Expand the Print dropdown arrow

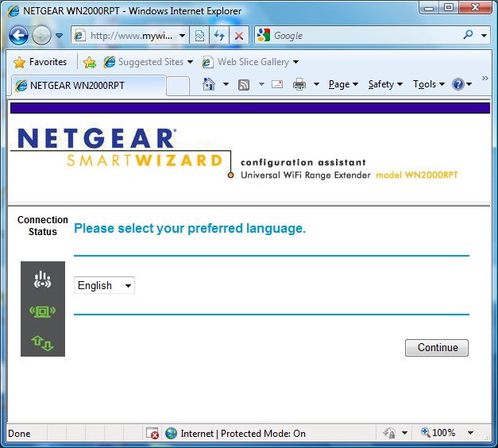316,84
